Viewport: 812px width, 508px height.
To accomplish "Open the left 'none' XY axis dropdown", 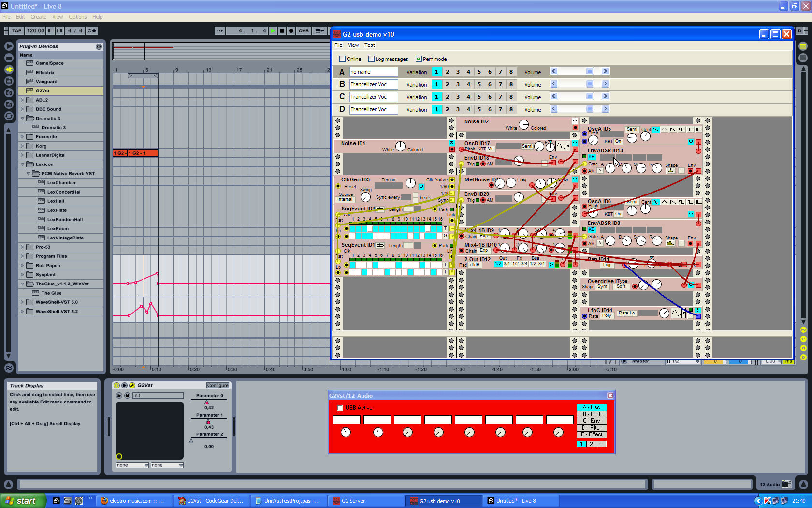I will click(x=132, y=465).
